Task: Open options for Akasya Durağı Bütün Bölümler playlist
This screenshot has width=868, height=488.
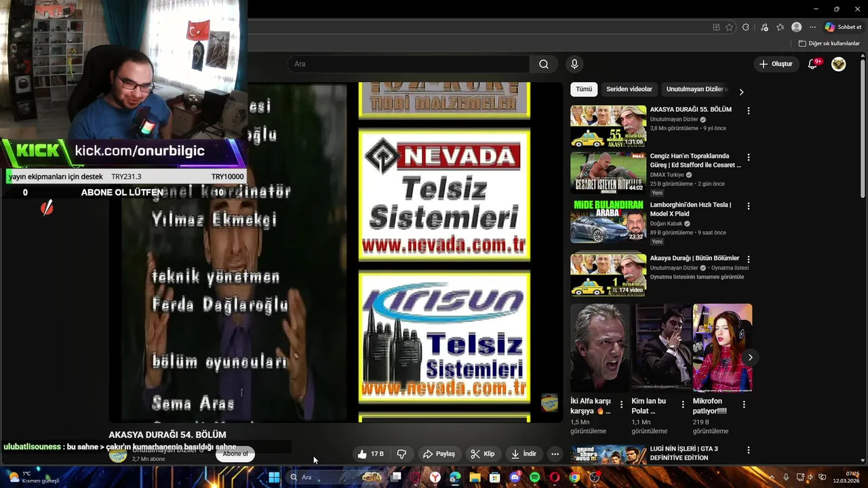Action: pos(749,259)
